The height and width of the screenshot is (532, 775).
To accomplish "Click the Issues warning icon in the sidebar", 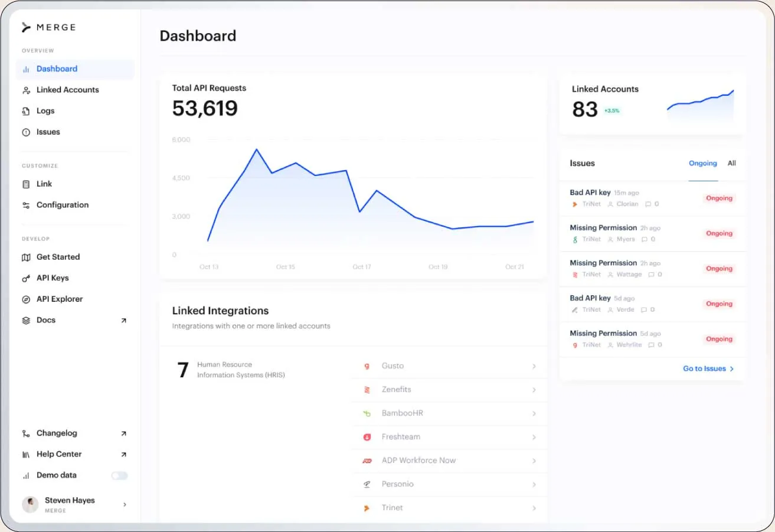I will point(26,132).
